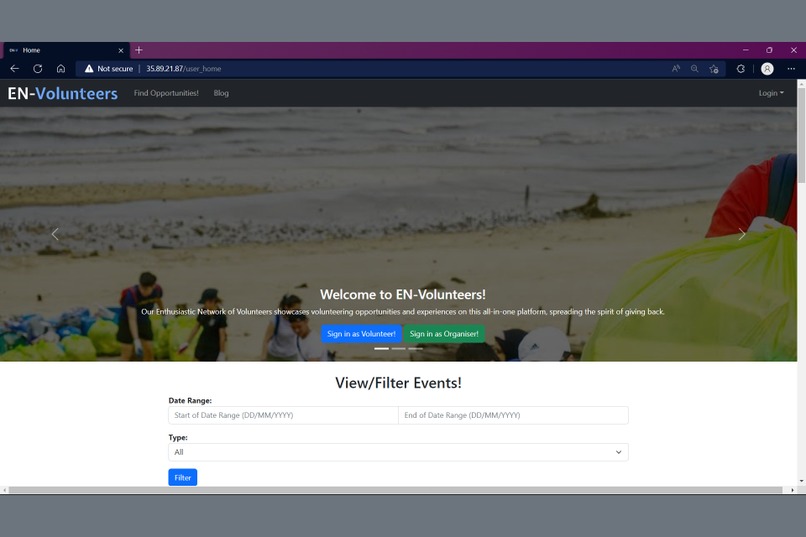Click the zoom magnifier icon in address bar
This screenshot has height=537, width=806.
pyautogui.click(x=694, y=68)
